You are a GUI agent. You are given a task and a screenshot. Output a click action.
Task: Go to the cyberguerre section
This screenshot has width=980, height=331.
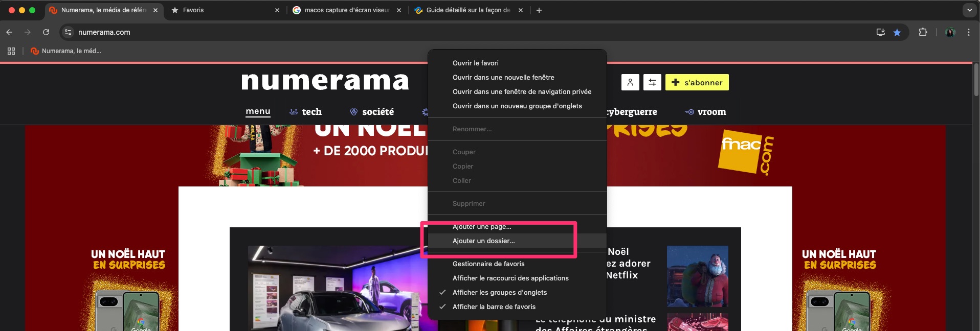tap(632, 112)
